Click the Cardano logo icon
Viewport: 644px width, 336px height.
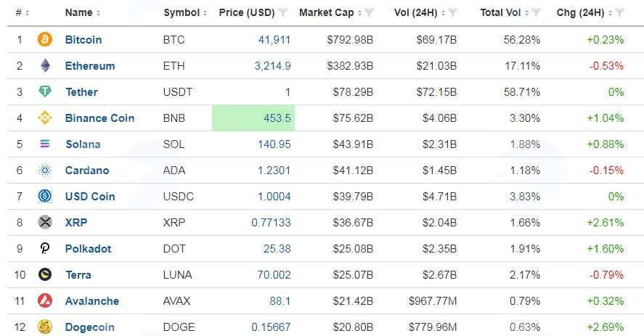pos(45,170)
